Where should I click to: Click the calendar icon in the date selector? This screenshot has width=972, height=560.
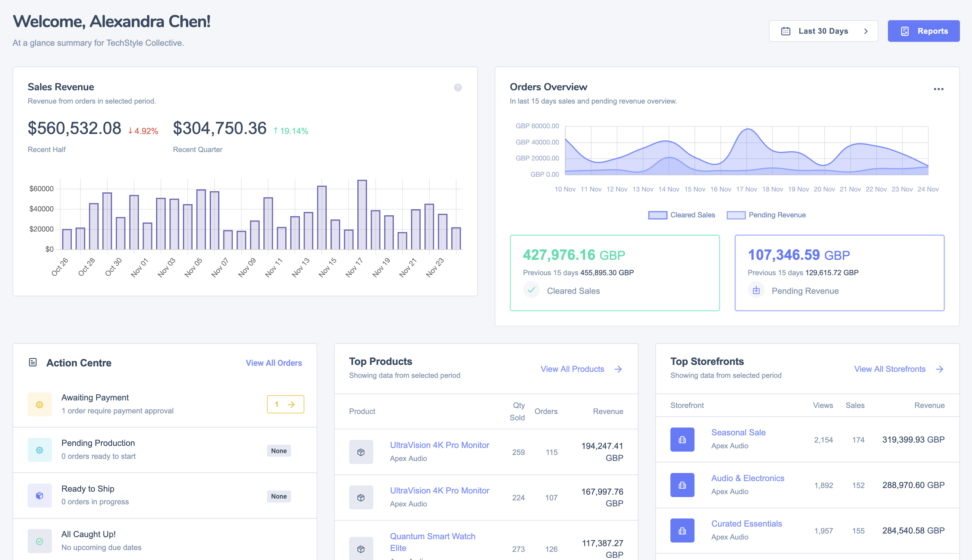click(x=786, y=31)
